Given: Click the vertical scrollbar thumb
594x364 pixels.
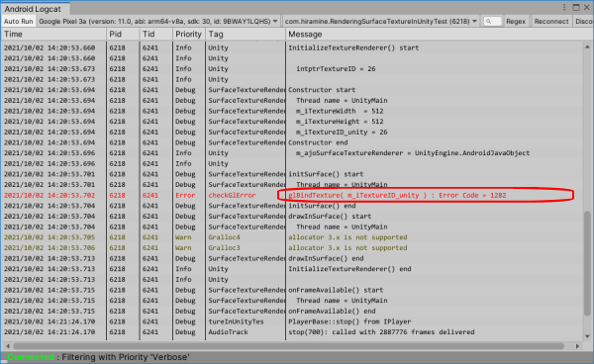Looking at the screenshot, I should click(587, 263).
